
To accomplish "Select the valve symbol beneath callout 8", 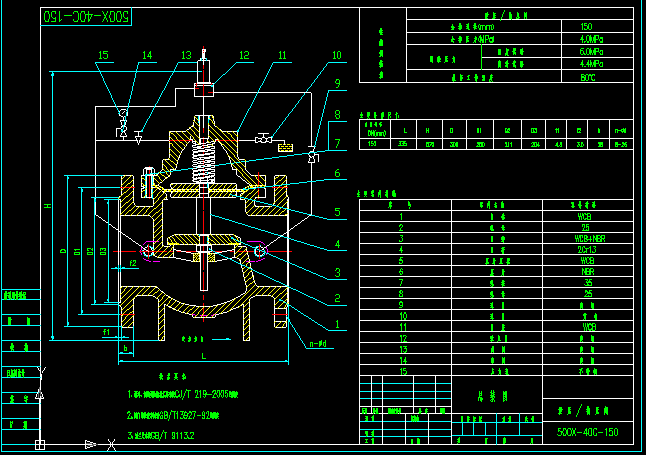I will pos(313,154).
